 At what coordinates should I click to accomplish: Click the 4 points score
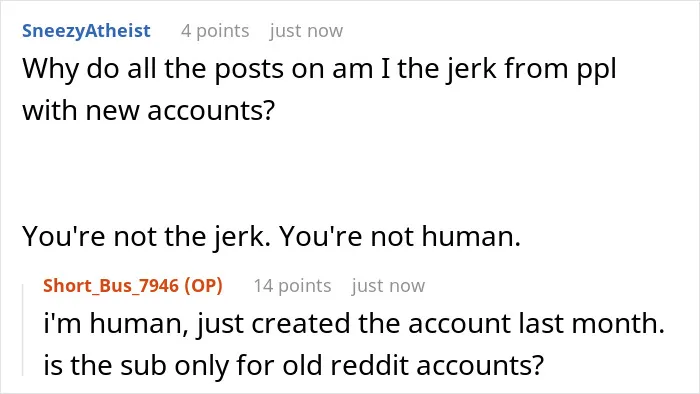coord(215,31)
